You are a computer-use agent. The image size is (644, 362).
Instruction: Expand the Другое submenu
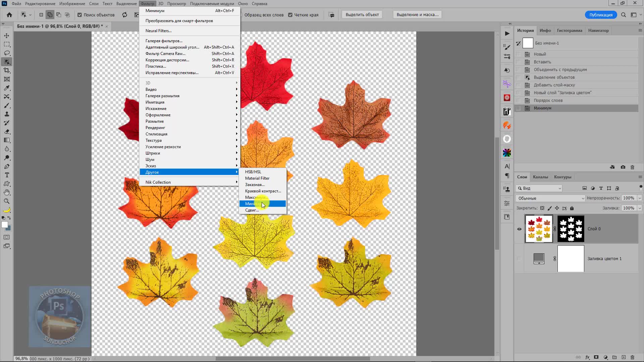[190, 172]
